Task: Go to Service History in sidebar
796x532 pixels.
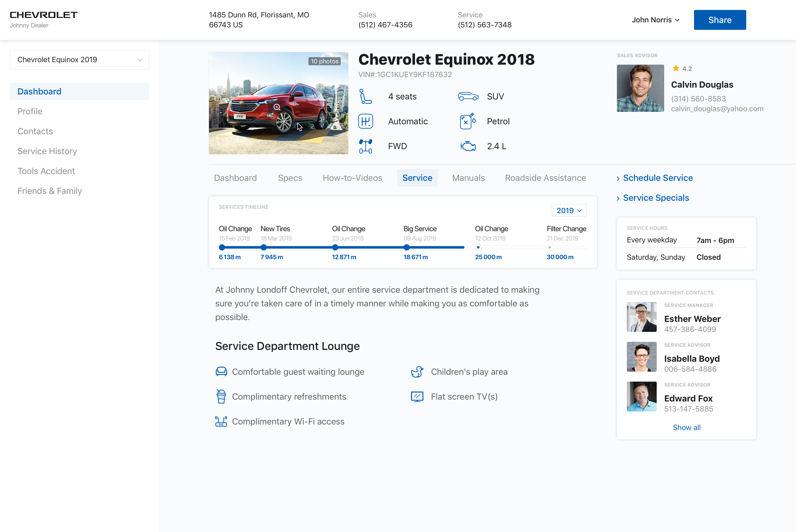Action: [47, 151]
